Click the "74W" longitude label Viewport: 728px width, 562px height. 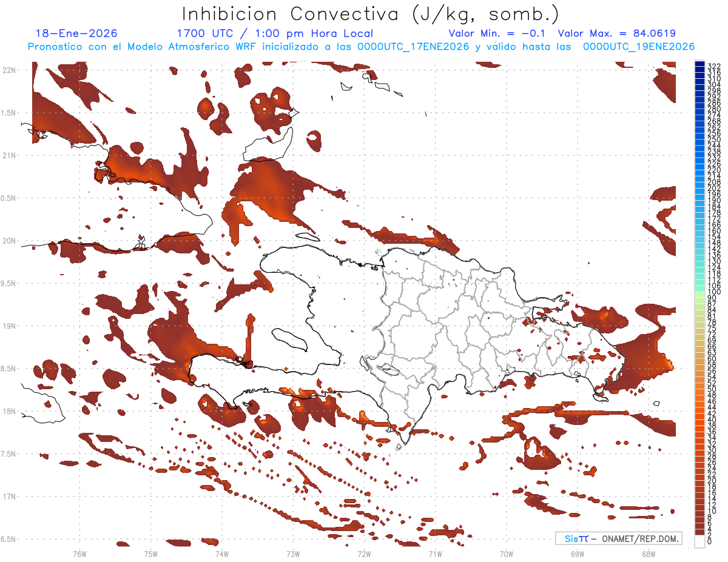(x=222, y=554)
